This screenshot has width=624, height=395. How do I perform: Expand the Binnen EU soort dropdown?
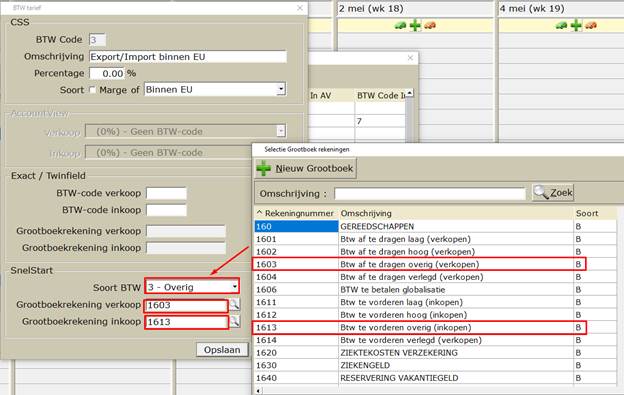coord(281,90)
